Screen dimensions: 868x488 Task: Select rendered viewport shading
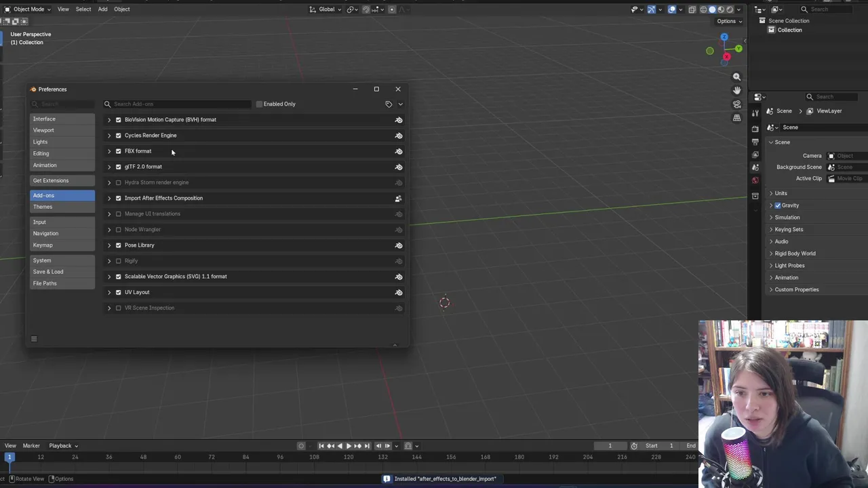(x=730, y=9)
